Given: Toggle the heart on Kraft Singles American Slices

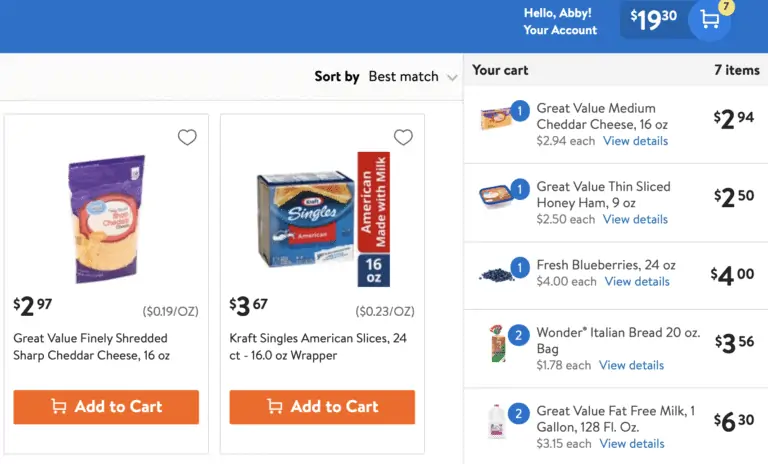Looking at the screenshot, I should (403, 138).
